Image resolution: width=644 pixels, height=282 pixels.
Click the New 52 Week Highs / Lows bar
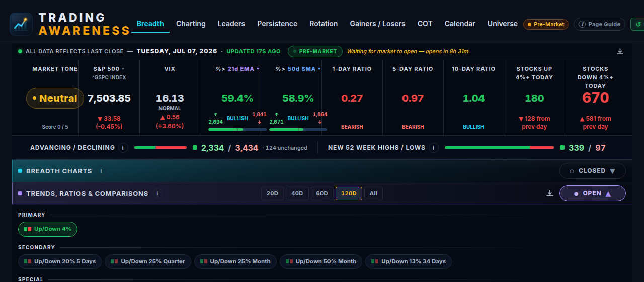tap(499, 148)
